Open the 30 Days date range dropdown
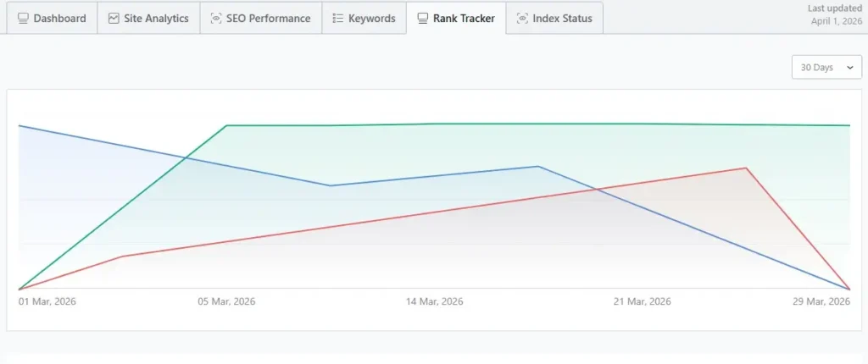 [826, 67]
